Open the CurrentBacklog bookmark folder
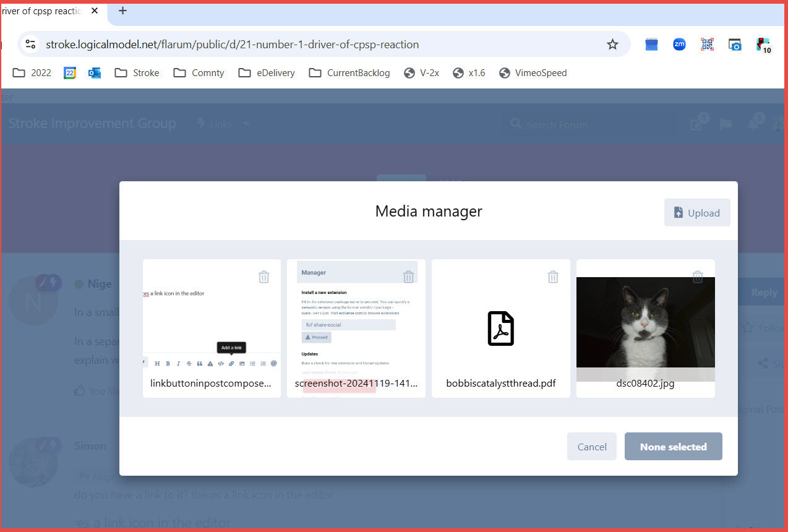 [x=349, y=73]
